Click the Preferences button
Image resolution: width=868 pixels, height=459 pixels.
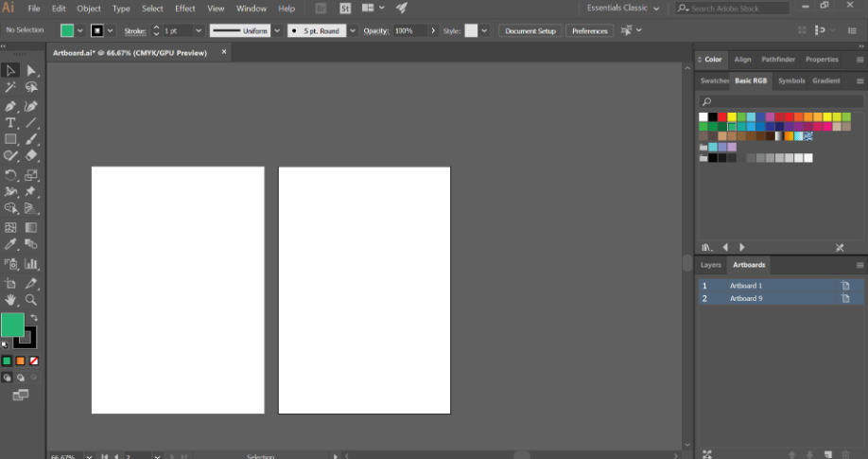pyautogui.click(x=590, y=31)
